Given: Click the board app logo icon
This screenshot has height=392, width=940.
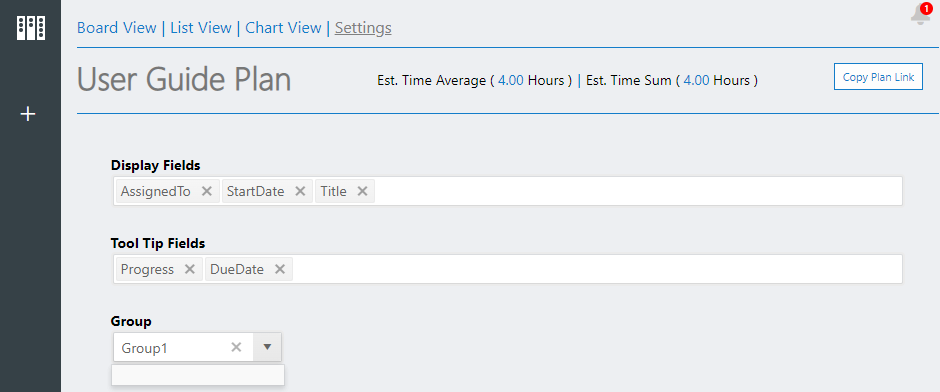Looking at the screenshot, I should click(x=31, y=28).
